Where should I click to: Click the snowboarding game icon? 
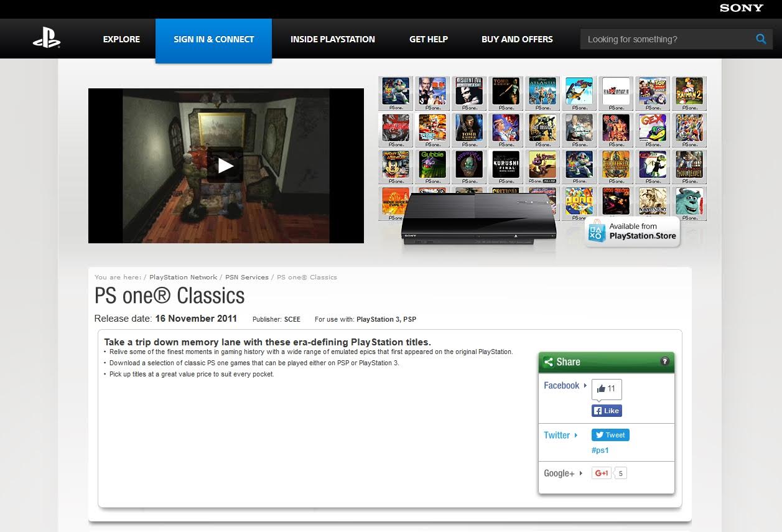[579, 93]
